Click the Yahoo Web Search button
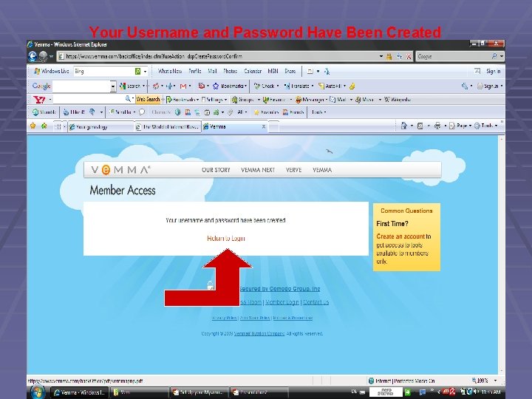 [148, 99]
